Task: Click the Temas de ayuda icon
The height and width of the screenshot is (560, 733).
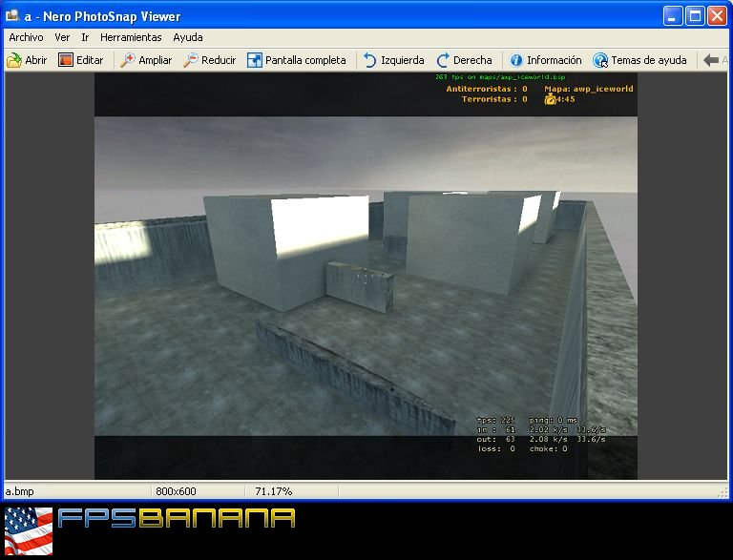Action: 600,60
